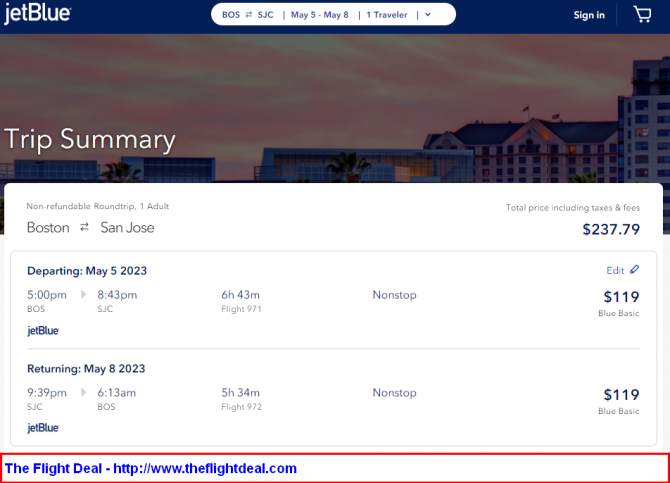The width and height of the screenshot is (670, 483).
Task: Click Blue Basic under departing fare
Action: tap(619, 313)
